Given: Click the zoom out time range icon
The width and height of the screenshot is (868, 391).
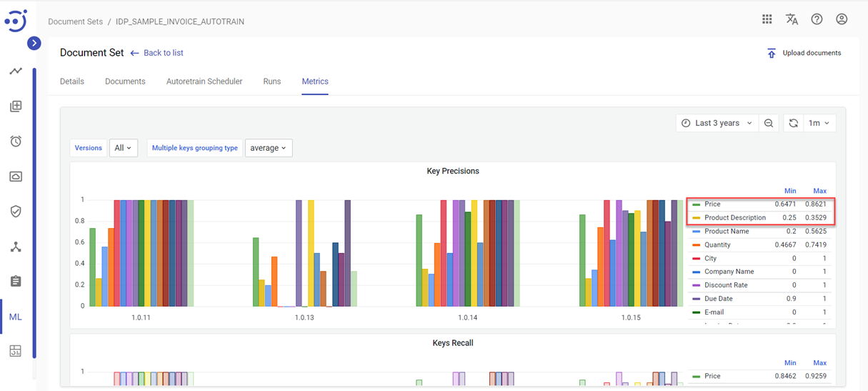Looking at the screenshot, I should click(769, 123).
